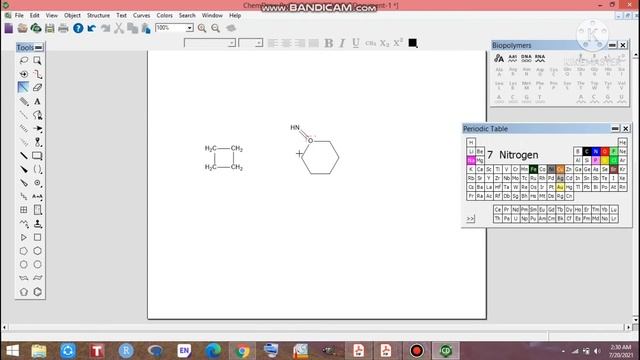The height and width of the screenshot is (360, 640).
Task: Select Iron Fe in the periodic table
Action: pos(533,169)
